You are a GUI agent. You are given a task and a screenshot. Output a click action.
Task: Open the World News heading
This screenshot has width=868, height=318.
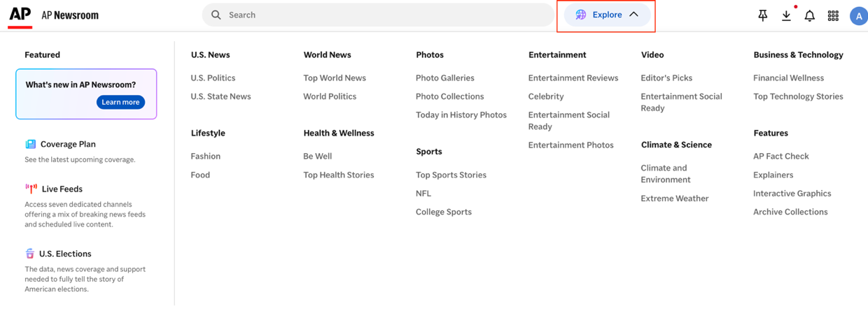327,55
